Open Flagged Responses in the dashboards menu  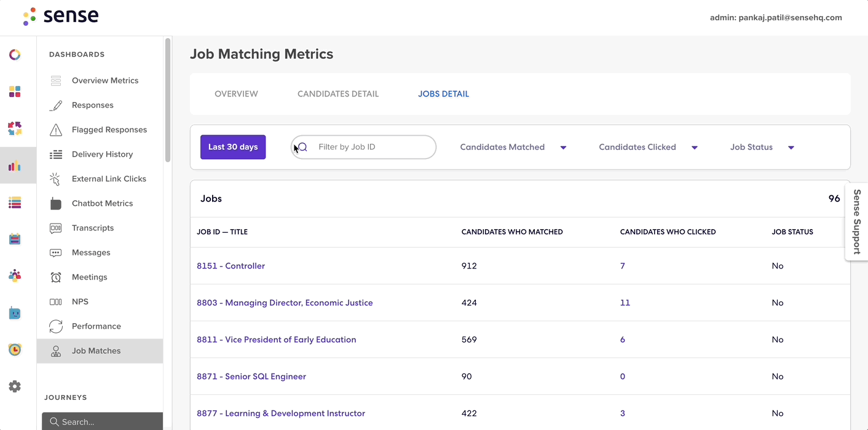[x=109, y=130]
